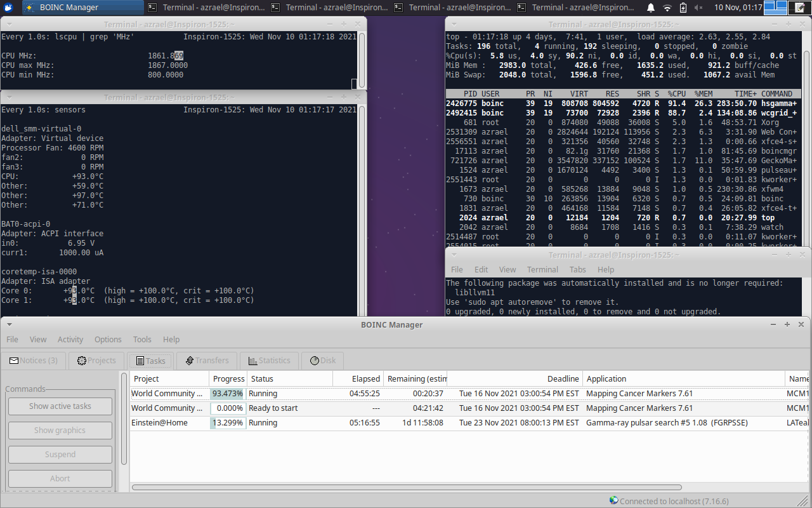This screenshot has width=812, height=508.
Task: Open BOINC Manager Help menu
Action: 171,339
